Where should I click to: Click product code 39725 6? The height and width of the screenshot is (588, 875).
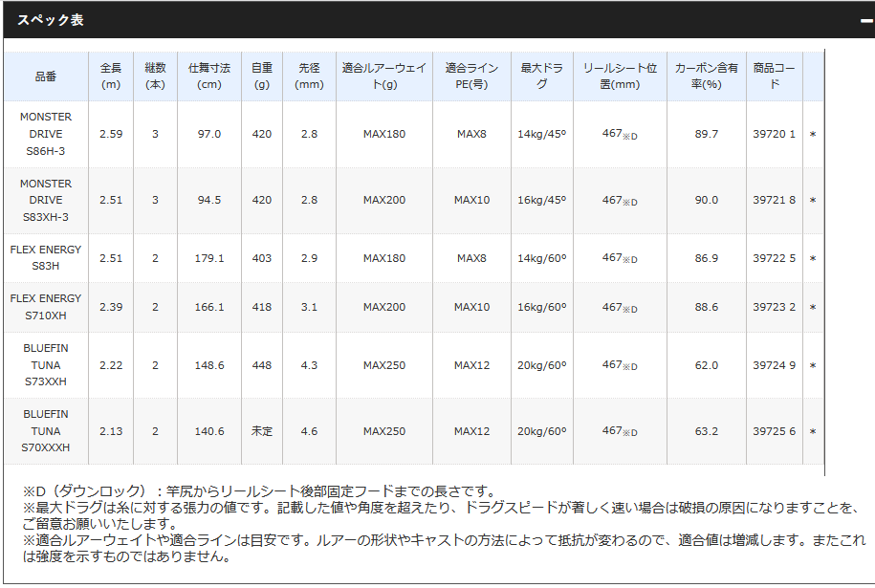tap(774, 431)
